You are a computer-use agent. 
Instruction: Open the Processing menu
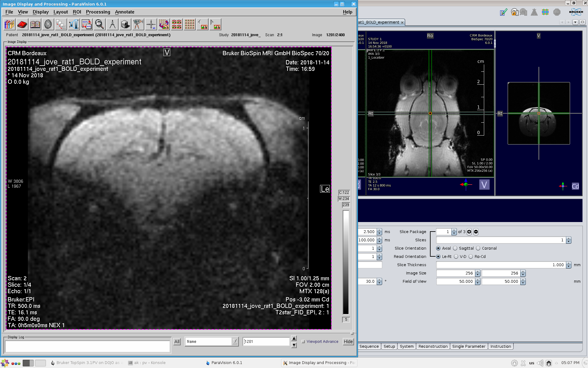tap(98, 12)
